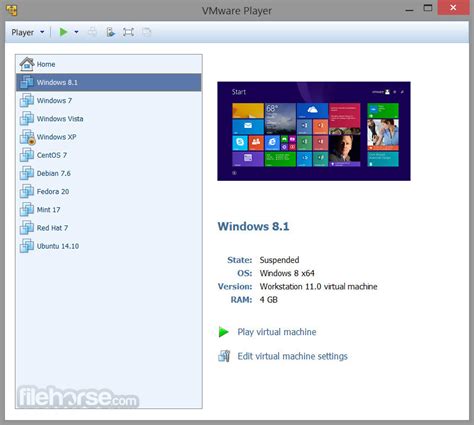
Task: Click the Debian 7.6 VM icon
Action: pyautogui.click(x=27, y=173)
